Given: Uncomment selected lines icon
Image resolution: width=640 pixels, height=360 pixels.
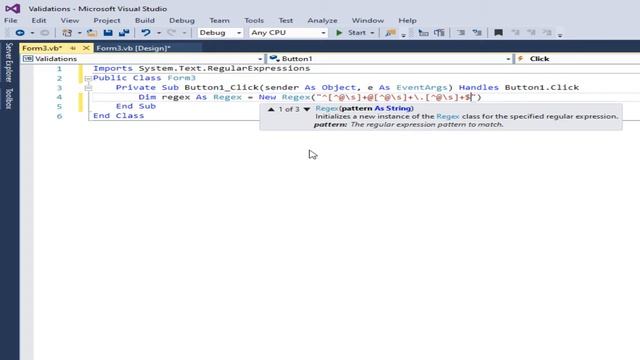Looking at the screenshot, I should point(477,33).
